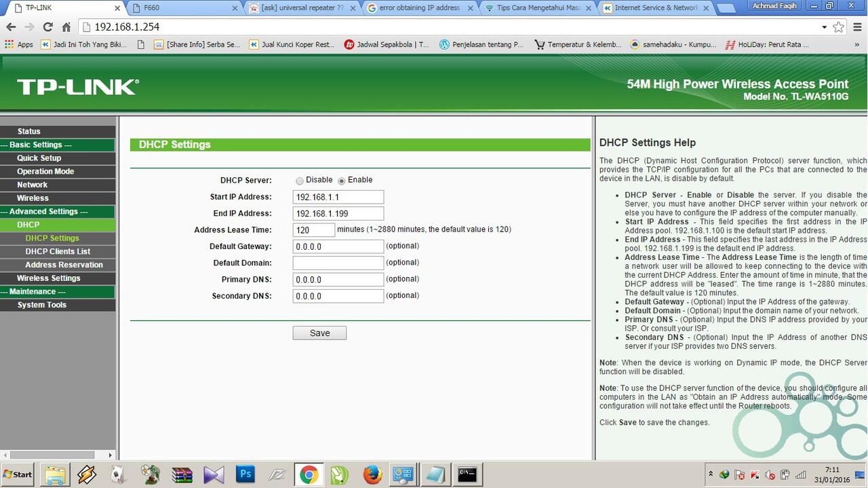Click the TP-LINK logo

77,87
